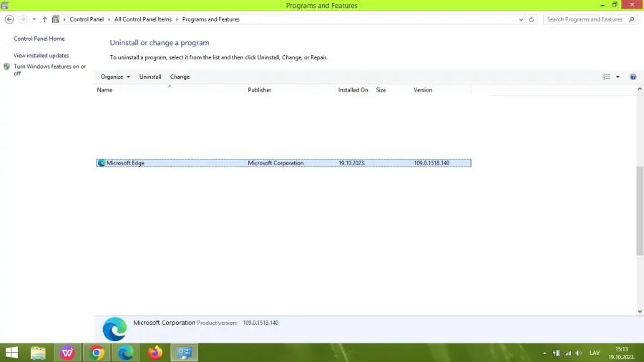
Task: Sort by the Publisher column header
Action: 290,90
